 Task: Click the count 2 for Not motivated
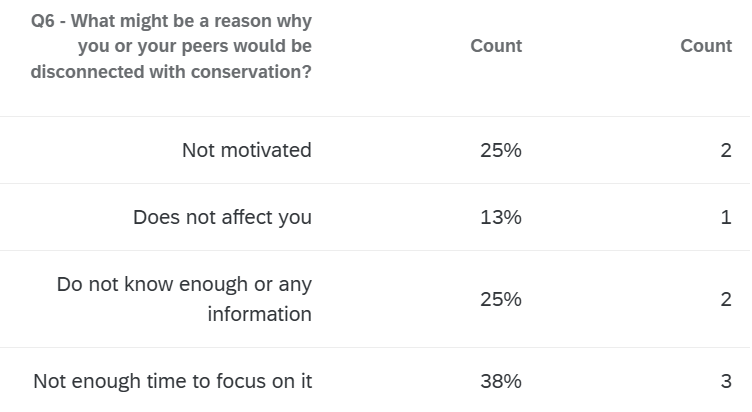(x=726, y=150)
